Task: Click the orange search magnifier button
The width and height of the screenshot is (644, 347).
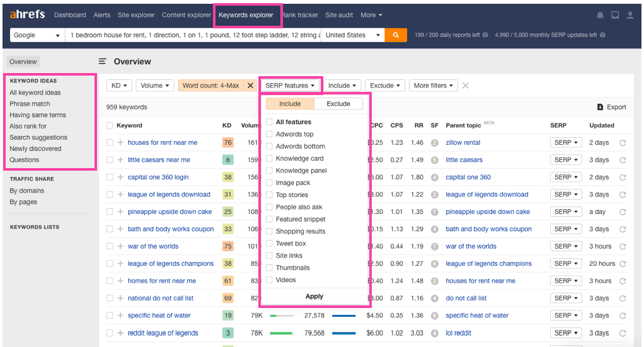Action: (396, 35)
